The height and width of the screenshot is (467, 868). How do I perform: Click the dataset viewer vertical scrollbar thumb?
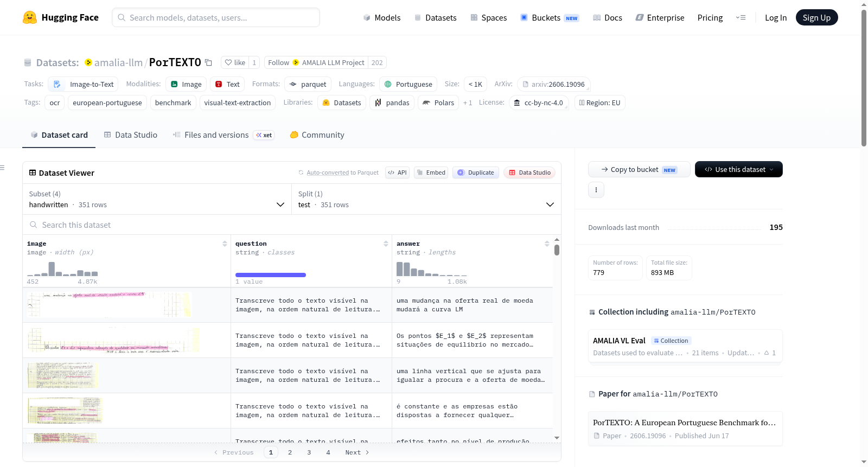[557, 250]
